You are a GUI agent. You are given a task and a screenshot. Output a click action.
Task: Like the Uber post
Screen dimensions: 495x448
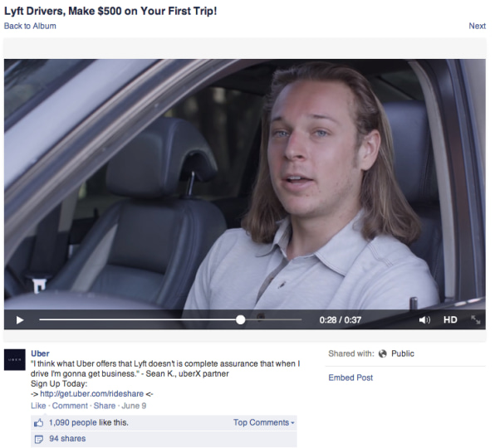pyautogui.click(x=38, y=406)
